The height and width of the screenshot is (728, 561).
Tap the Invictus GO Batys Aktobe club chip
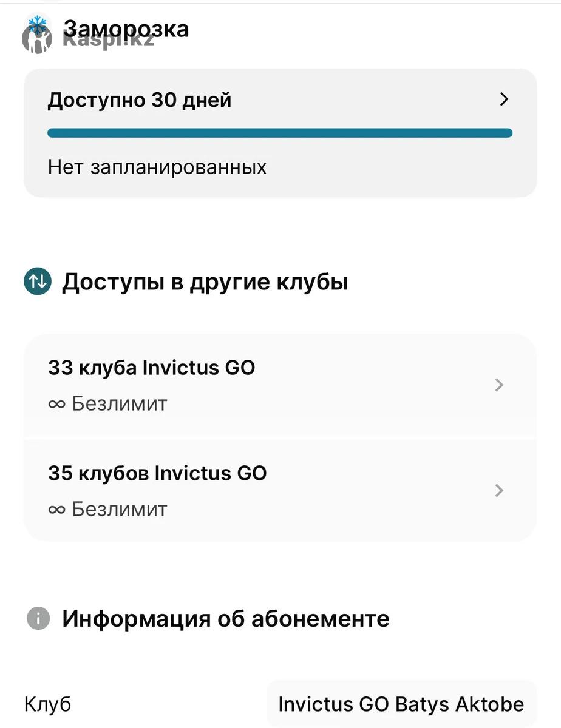401,704
